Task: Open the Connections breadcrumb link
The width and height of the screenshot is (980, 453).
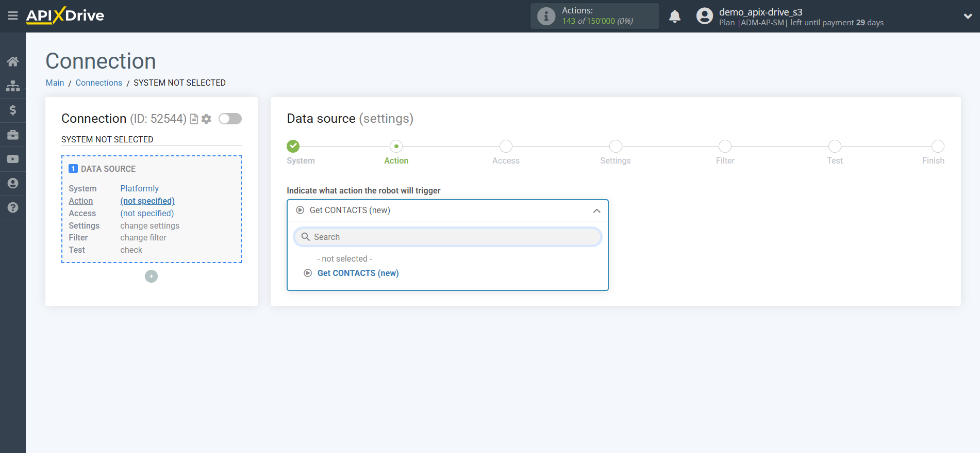Action: click(99, 83)
